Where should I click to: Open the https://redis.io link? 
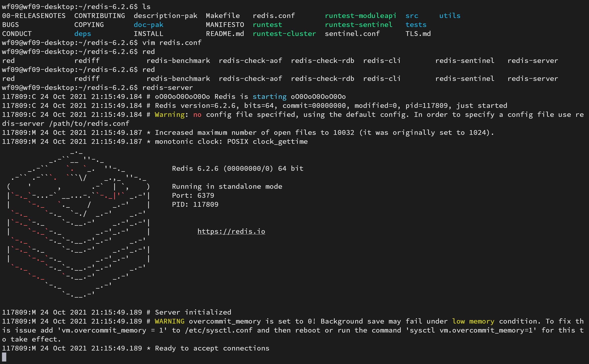click(x=231, y=231)
